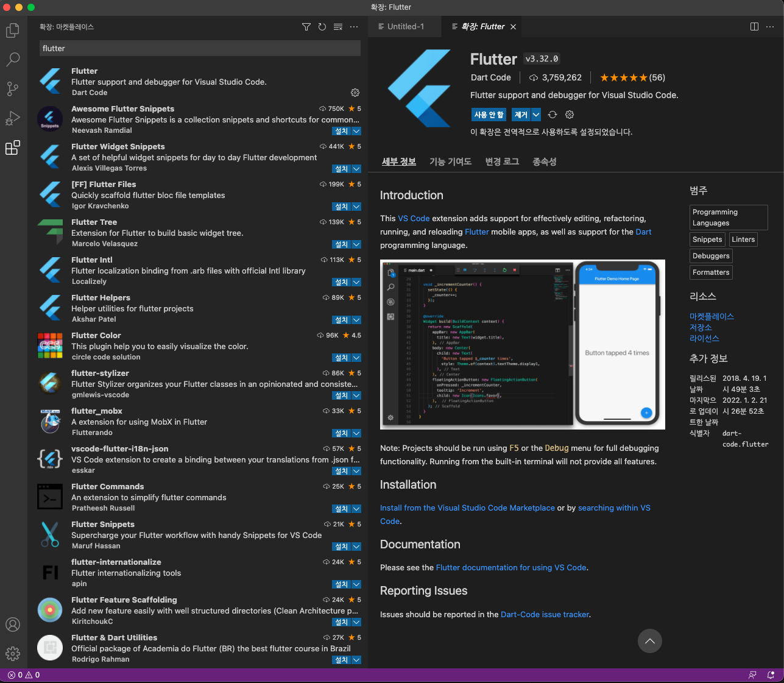Open Dart-Code issue tracker link
The height and width of the screenshot is (683, 784).
(545, 614)
